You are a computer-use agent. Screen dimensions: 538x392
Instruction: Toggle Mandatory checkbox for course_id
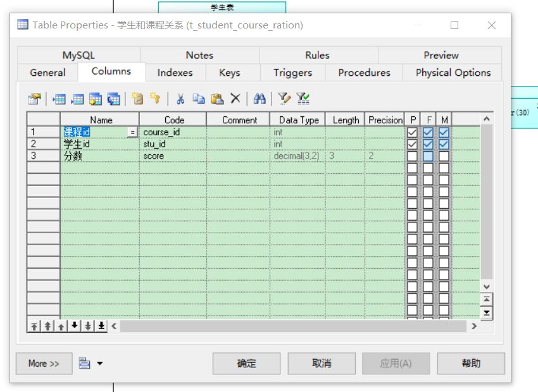(x=444, y=132)
